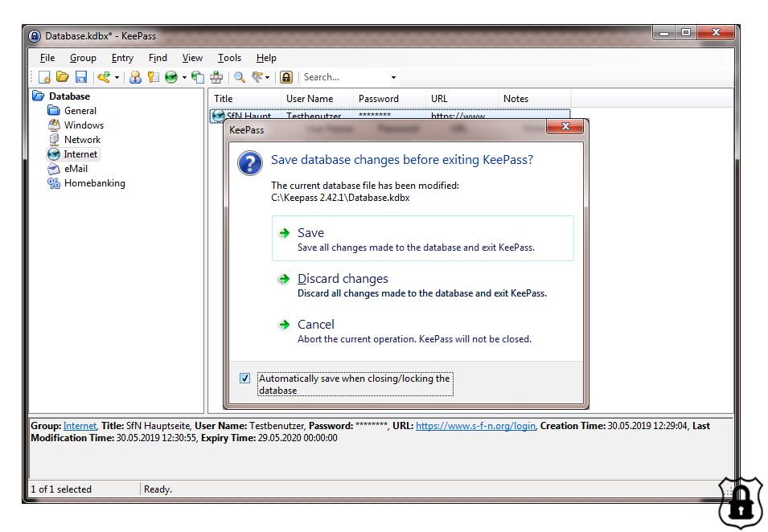
Task: Click the Homebanking percent icon
Action: [53, 183]
